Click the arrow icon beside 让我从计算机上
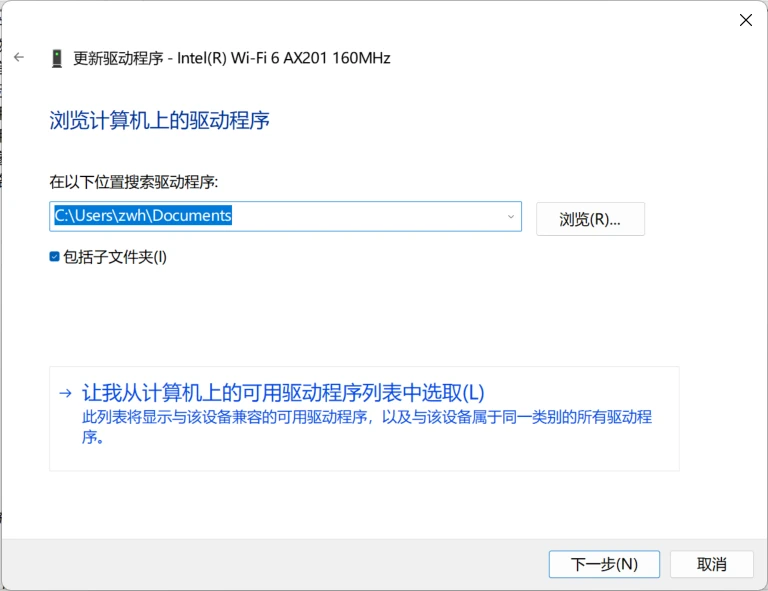 pyautogui.click(x=65, y=393)
